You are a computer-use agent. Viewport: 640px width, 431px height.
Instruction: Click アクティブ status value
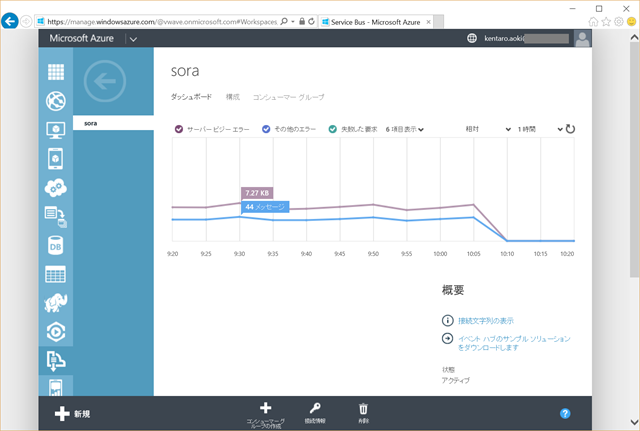click(x=456, y=380)
